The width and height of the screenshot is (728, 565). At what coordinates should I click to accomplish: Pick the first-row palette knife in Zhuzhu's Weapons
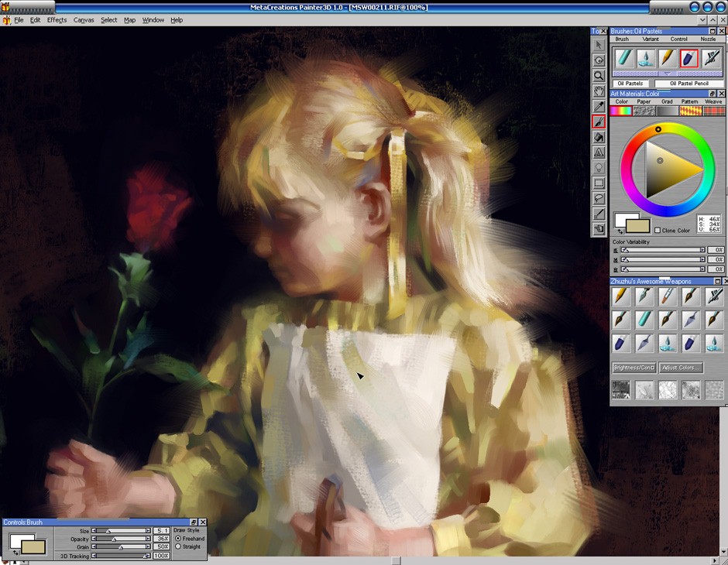[x=644, y=296]
